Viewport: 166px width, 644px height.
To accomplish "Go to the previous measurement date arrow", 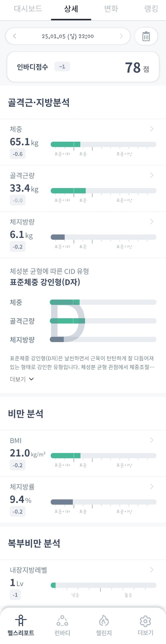I will (15, 36).
